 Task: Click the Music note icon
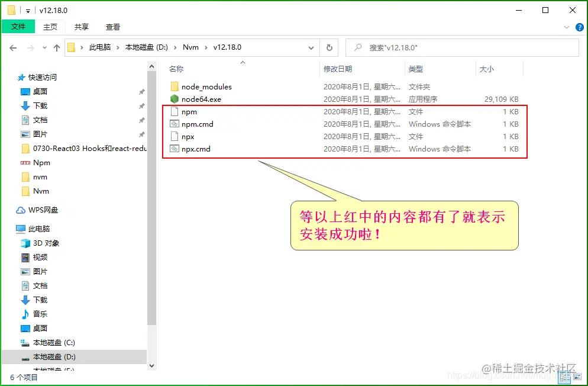point(25,314)
